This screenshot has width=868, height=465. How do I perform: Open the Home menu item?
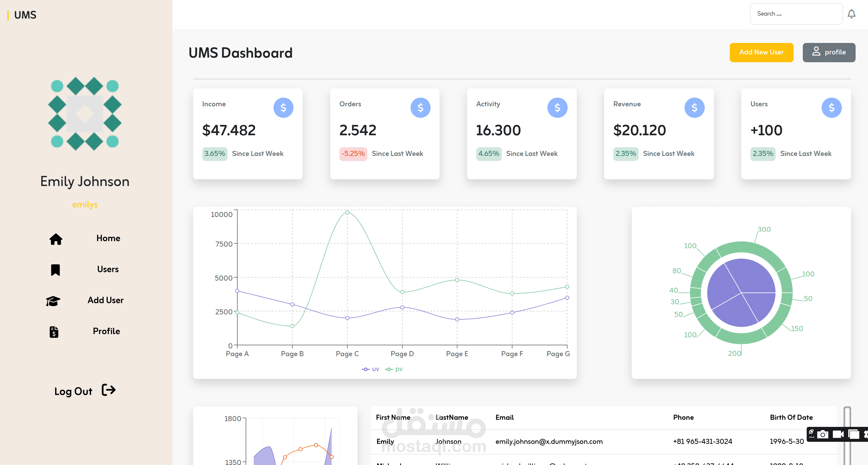[108, 238]
